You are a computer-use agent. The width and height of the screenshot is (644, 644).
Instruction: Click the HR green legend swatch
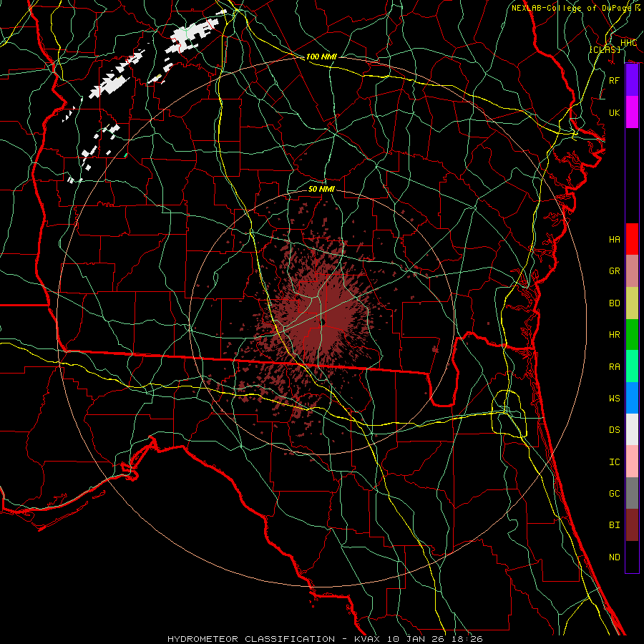[632, 334]
